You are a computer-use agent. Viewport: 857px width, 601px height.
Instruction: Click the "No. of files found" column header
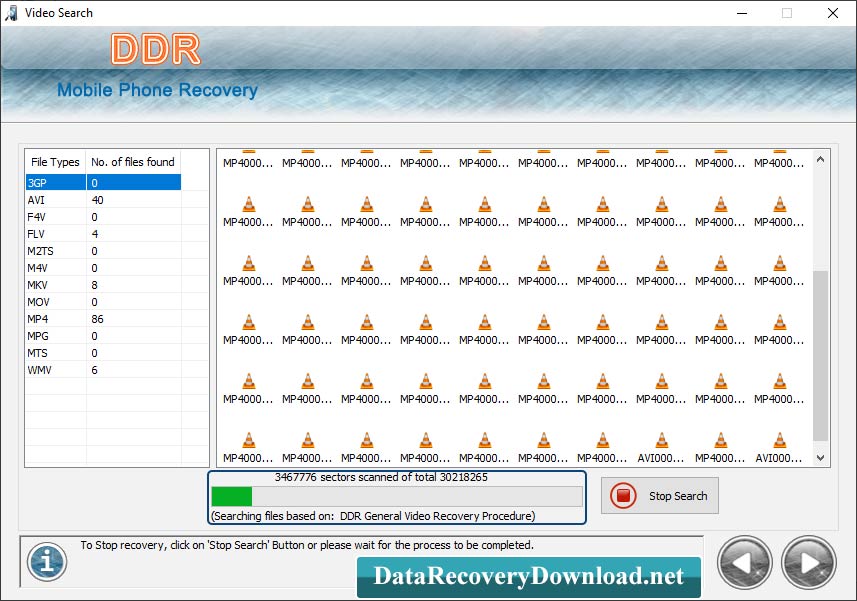[x=133, y=162]
